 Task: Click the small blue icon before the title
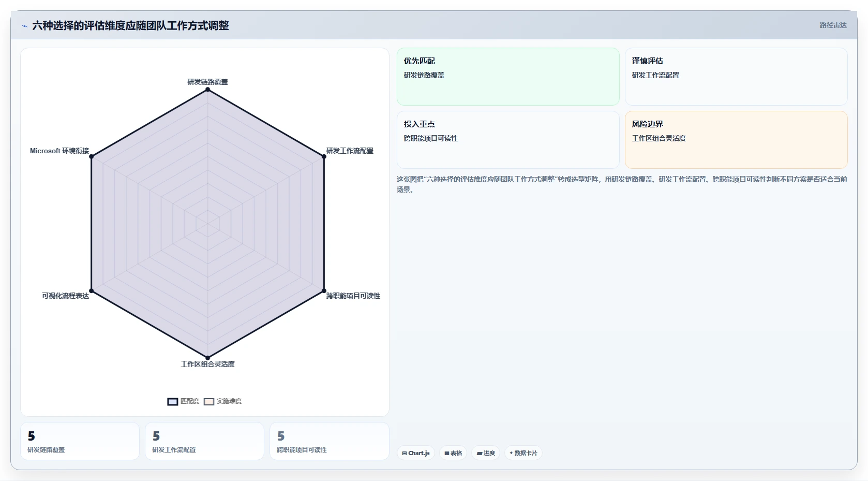tap(24, 26)
